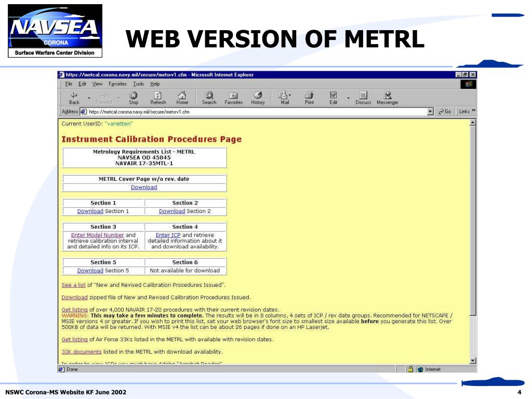The image size is (532, 399).
Task: Open the Favorites toolbar button
Action: [x=233, y=98]
